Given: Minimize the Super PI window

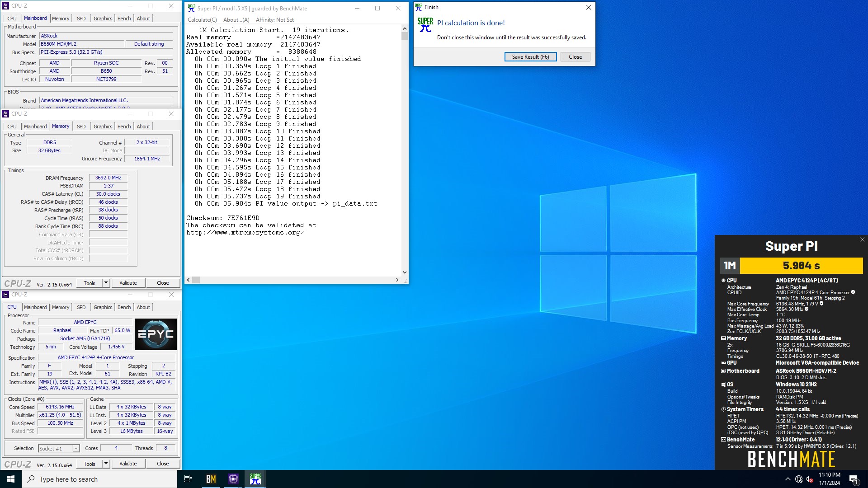Looking at the screenshot, I should [357, 8].
